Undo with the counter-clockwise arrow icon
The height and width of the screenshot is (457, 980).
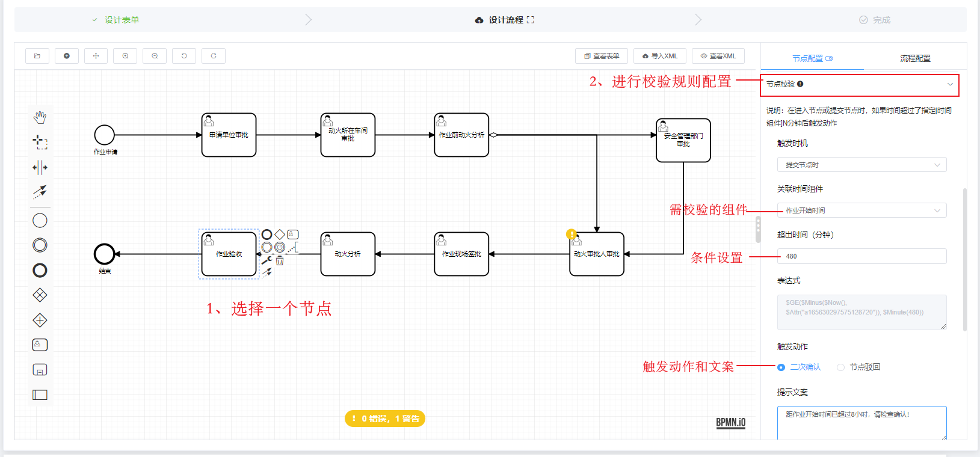coord(184,56)
